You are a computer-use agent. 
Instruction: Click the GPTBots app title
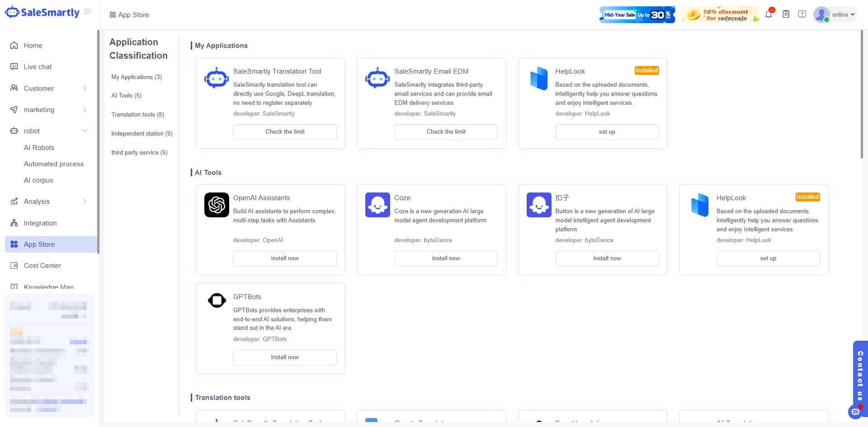[x=247, y=297]
